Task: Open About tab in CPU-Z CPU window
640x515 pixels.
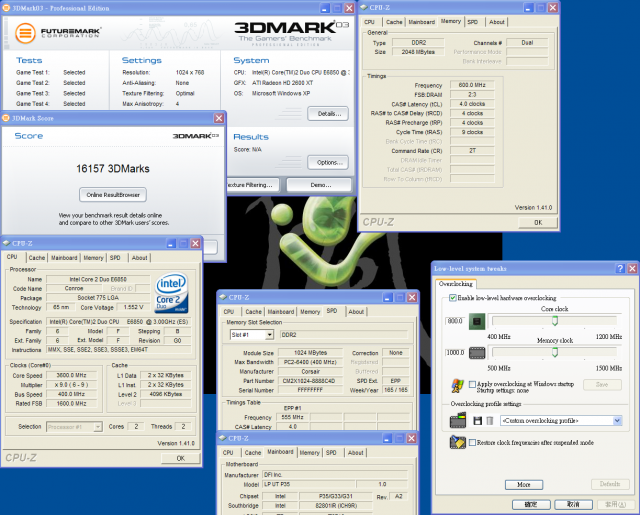Action: tap(140, 258)
